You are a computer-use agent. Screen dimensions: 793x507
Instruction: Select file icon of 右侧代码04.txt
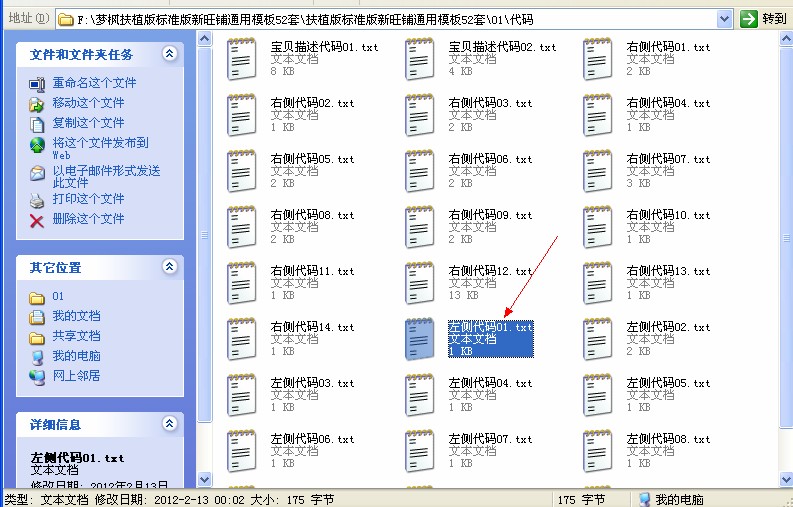597,115
